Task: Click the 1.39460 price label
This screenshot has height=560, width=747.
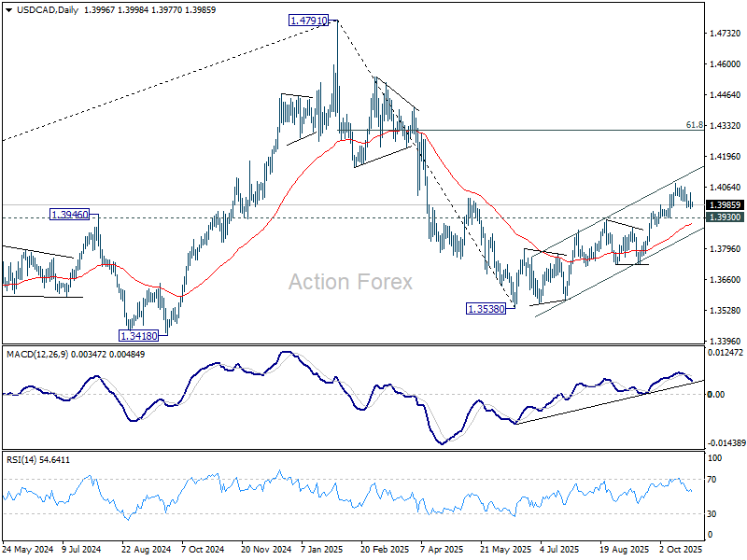Action: point(69,215)
